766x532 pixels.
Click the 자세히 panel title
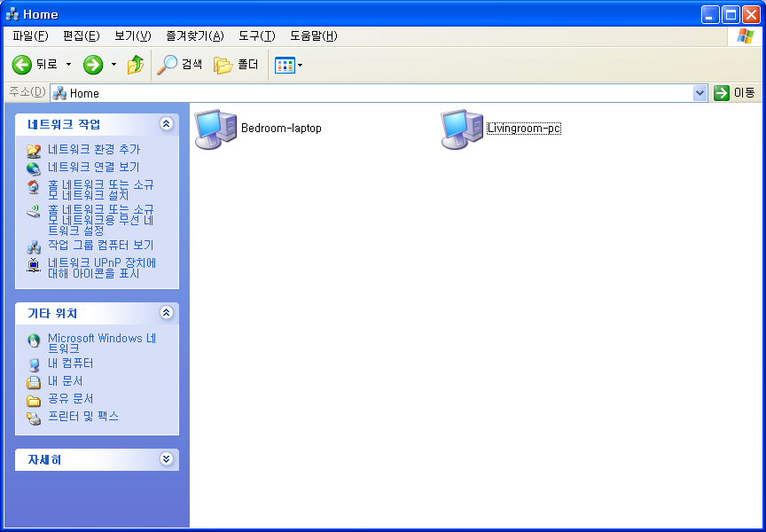44,459
